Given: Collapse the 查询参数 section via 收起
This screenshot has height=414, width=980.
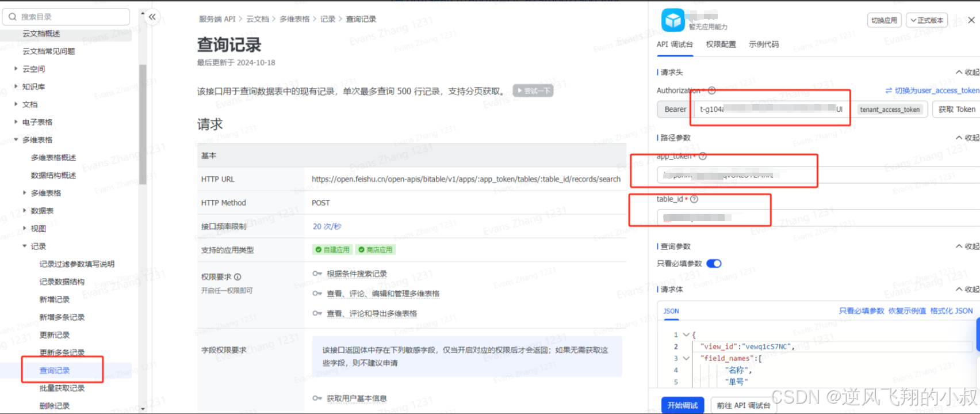Looking at the screenshot, I should (967, 246).
